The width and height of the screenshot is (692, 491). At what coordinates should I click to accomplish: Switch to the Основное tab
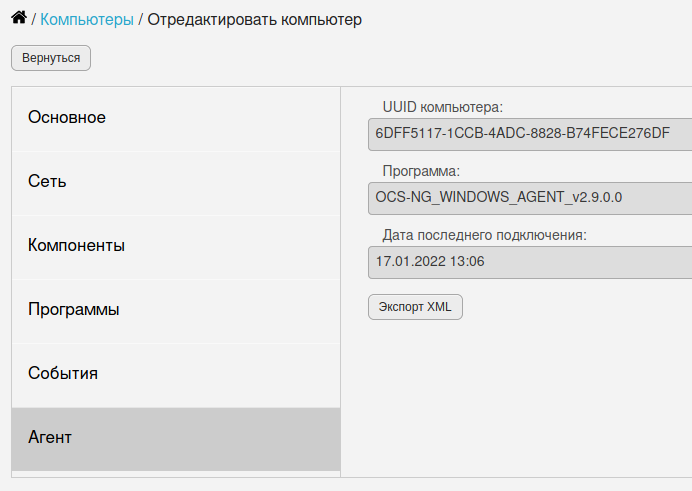point(176,119)
